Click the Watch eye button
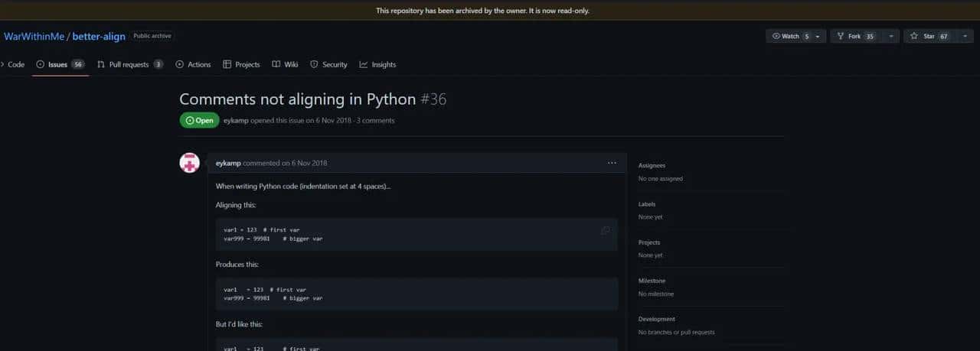Image resolution: width=980 pixels, height=351 pixels. [x=786, y=36]
